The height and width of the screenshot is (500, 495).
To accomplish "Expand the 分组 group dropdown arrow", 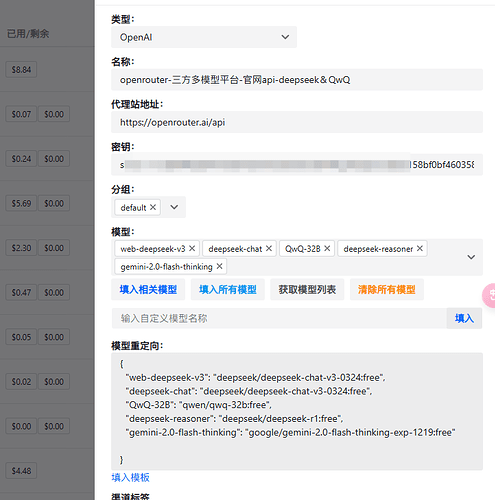I will pyautogui.click(x=174, y=207).
